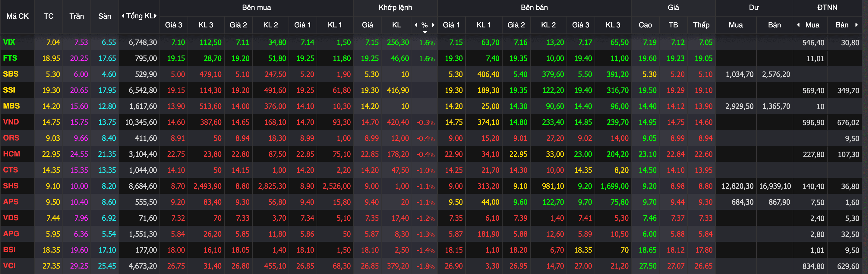Image resolution: width=868 pixels, height=274 pixels.
Task: Click the TB average-price header
Action: tap(673, 25)
